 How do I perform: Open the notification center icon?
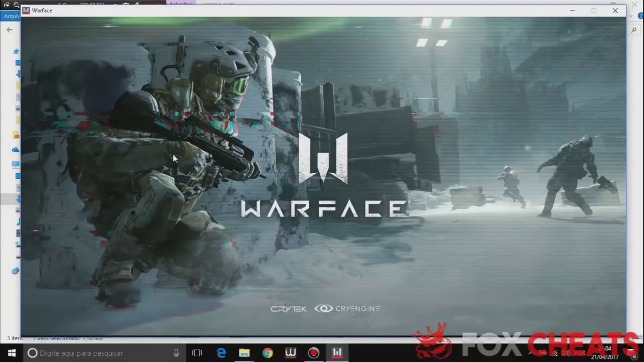[x=635, y=357]
